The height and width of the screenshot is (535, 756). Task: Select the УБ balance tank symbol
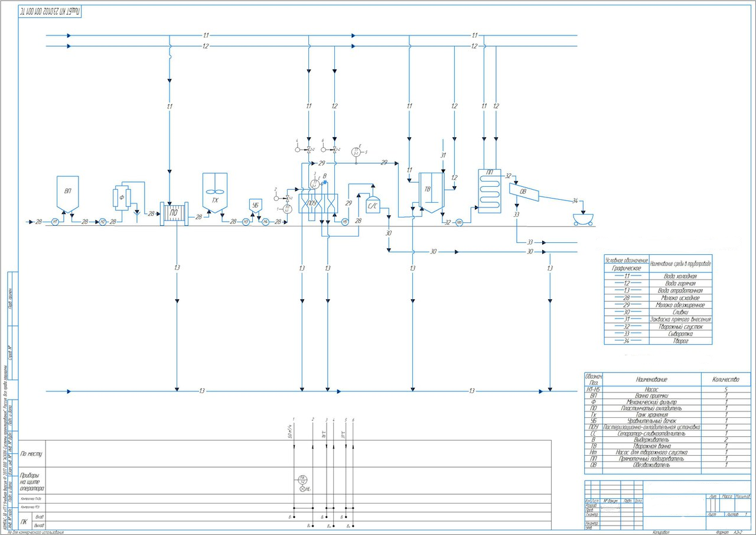pyautogui.click(x=255, y=206)
